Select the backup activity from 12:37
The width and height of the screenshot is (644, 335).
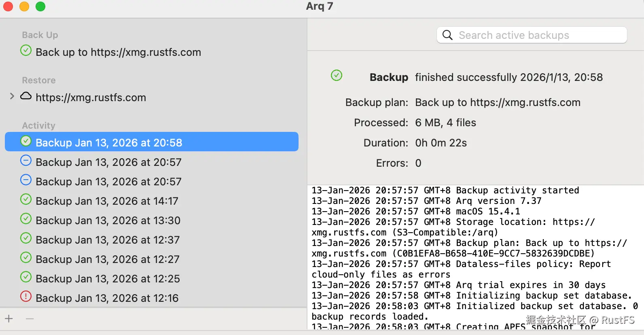[108, 240]
